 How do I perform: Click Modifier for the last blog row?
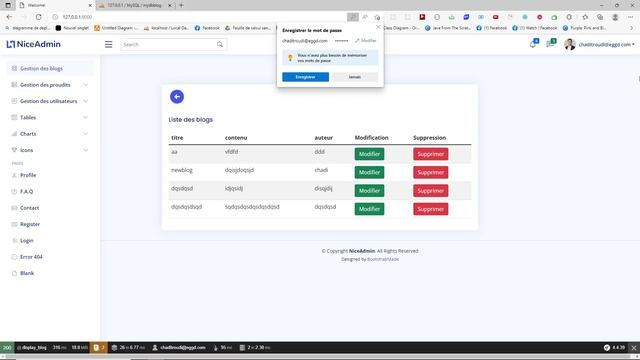(369, 209)
